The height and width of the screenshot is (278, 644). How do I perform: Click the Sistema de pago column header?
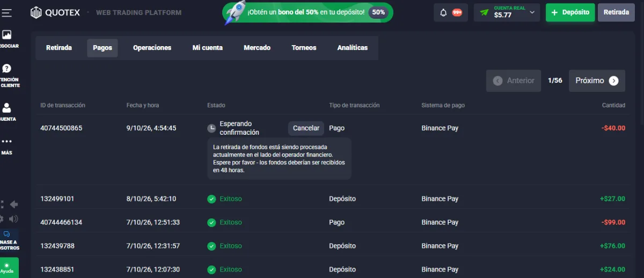coord(443,105)
